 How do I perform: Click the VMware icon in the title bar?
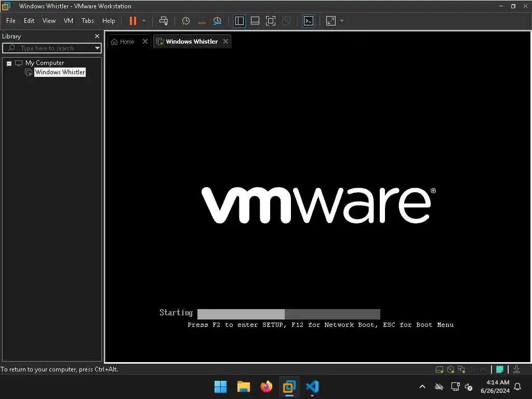coord(6,6)
